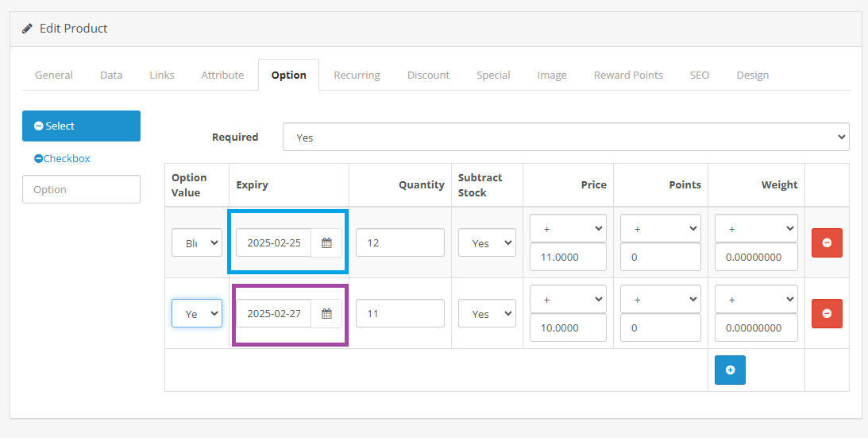Image resolution: width=868 pixels, height=438 pixels.
Task: Open the first row price prefix dropdown
Action: pos(568,228)
